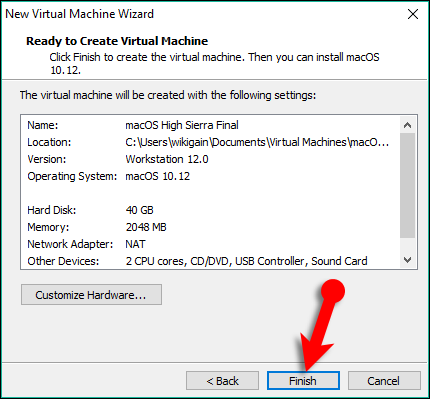
Task: Click the 40 GB hard disk value
Action: (x=139, y=210)
